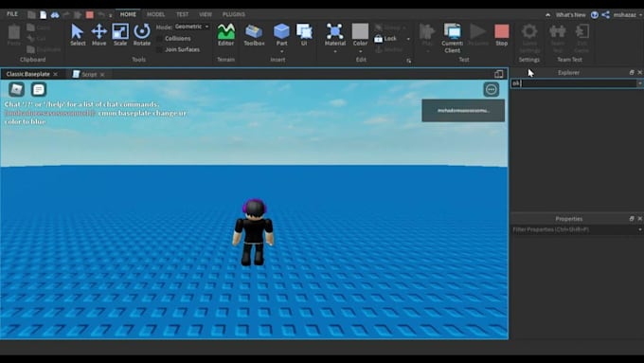Switch to the MODEL ribbon tab
The width and height of the screenshot is (644, 363).
(155, 14)
